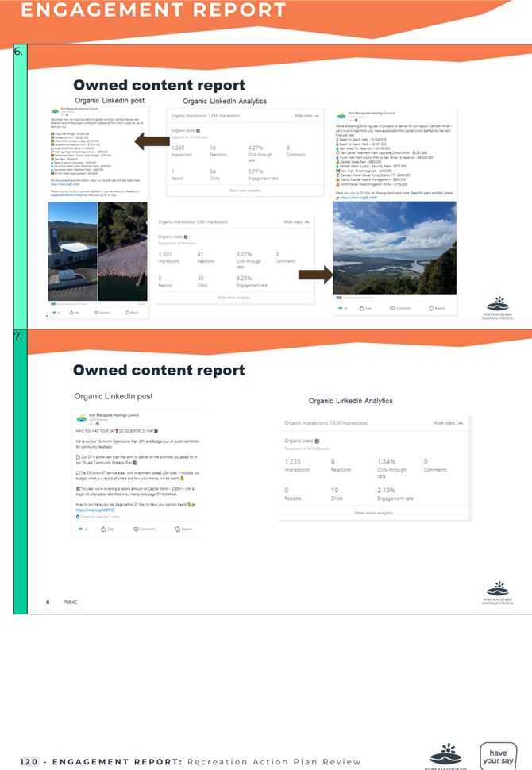Select the 1.54% click-through rate value
Image resolution: width=532 pixels, height=770 pixels.
pyautogui.click(x=387, y=462)
